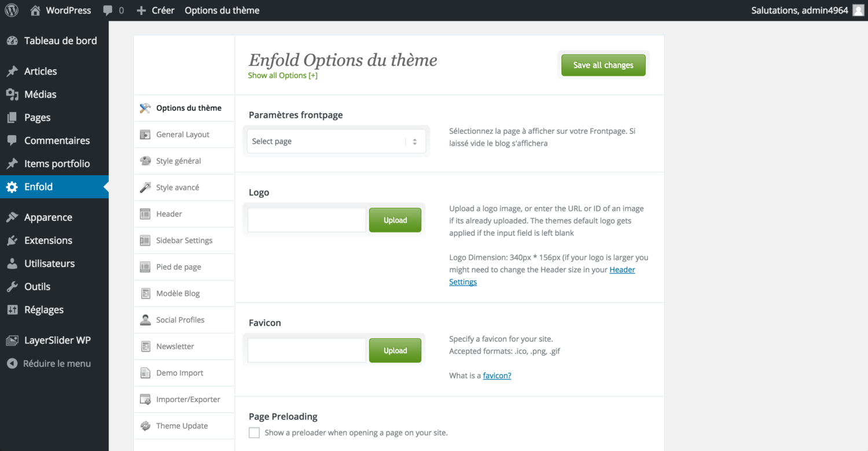
Task: Click the Items portfolio pin icon
Action: point(12,164)
